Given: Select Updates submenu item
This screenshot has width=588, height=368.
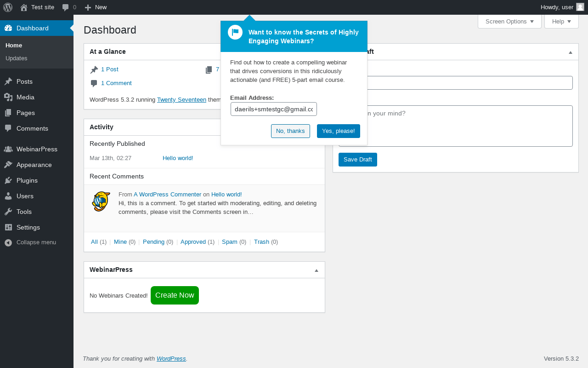Looking at the screenshot, I should pyautogui.click(x=17, y=58).
